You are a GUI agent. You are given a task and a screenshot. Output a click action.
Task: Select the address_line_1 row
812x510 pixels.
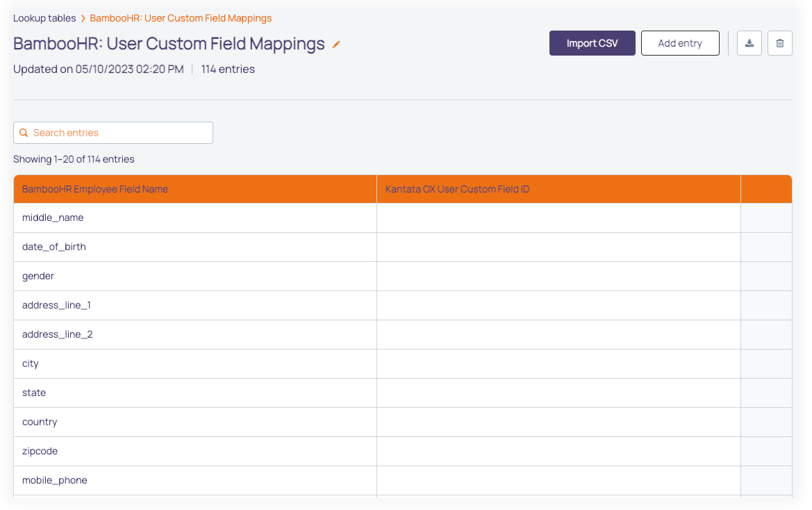click(402, 306)
